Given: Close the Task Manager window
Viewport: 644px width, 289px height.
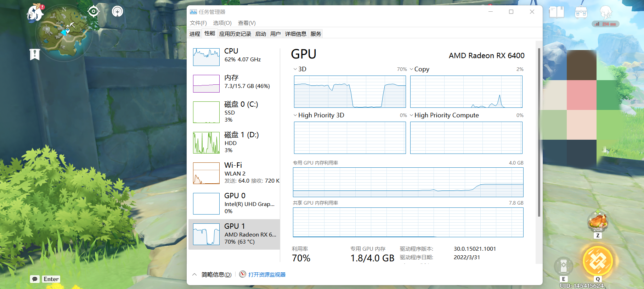Looking at the screenshot, I should tap(532, 12).
